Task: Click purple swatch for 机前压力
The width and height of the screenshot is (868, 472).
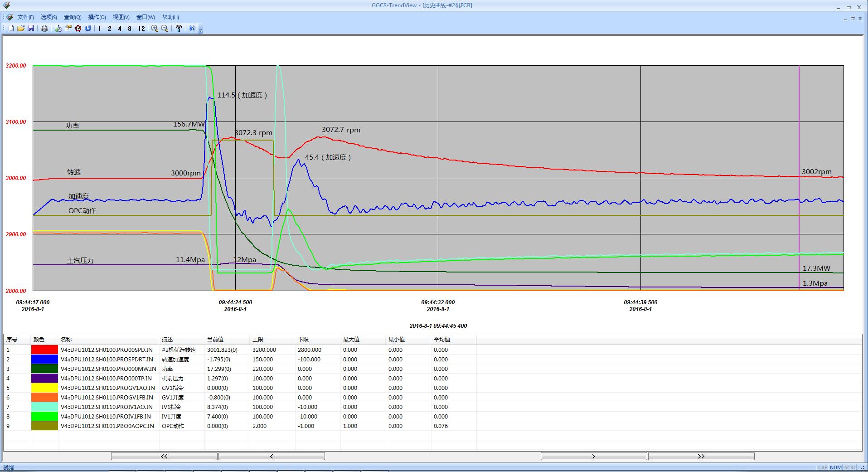Action: click(44, 378)
